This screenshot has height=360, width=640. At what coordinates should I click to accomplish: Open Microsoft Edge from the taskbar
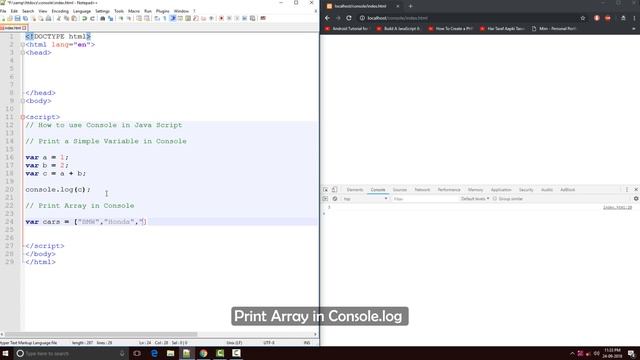(154, 353)
